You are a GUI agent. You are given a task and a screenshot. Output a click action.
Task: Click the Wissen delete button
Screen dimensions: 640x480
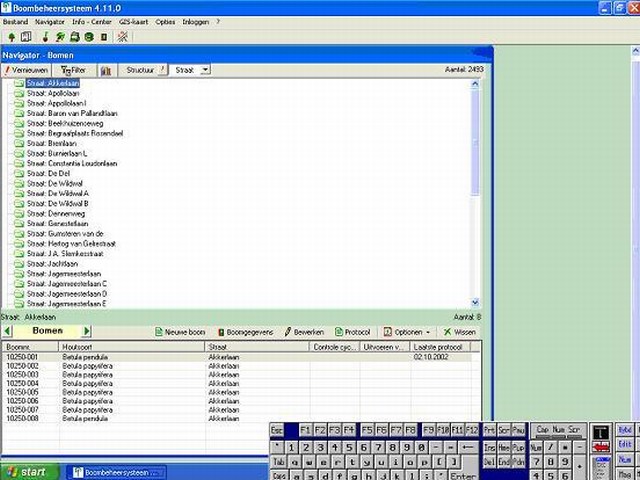point(460,332)
